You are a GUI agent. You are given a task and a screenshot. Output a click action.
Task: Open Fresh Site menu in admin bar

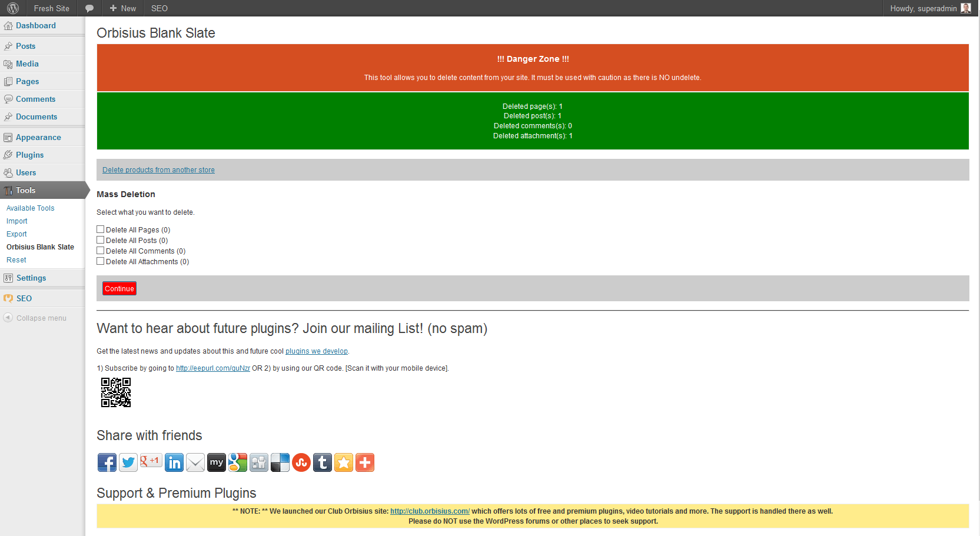click(52, 8)
